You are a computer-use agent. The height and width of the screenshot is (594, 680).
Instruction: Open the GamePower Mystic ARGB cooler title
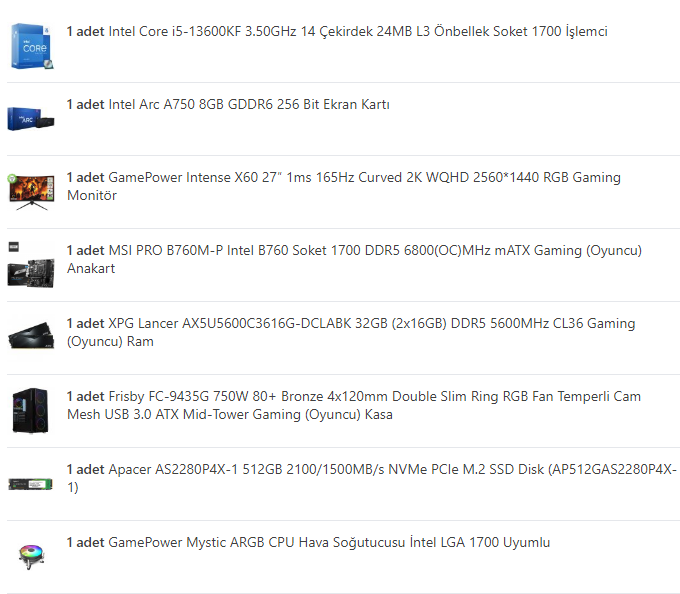click(328, 542)
